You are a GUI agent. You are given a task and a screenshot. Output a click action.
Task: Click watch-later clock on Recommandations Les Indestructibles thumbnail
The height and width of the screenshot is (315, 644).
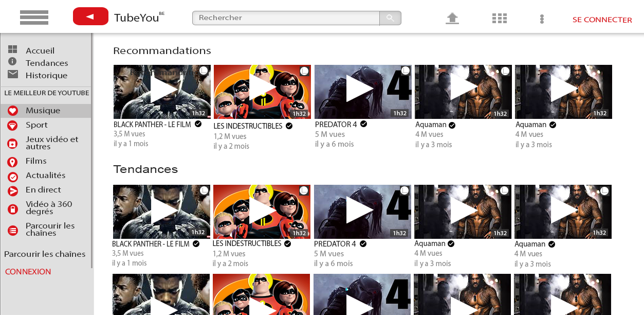click(304, 71)
